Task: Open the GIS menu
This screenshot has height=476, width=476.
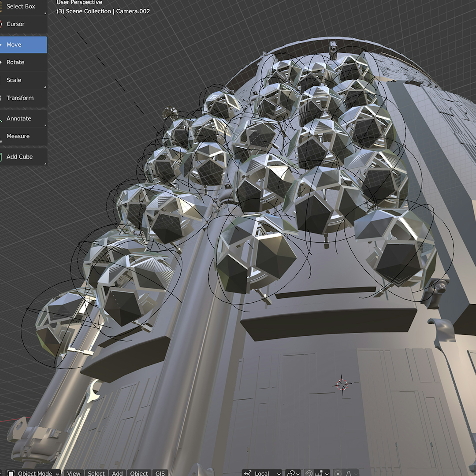Action: (160, 473)
